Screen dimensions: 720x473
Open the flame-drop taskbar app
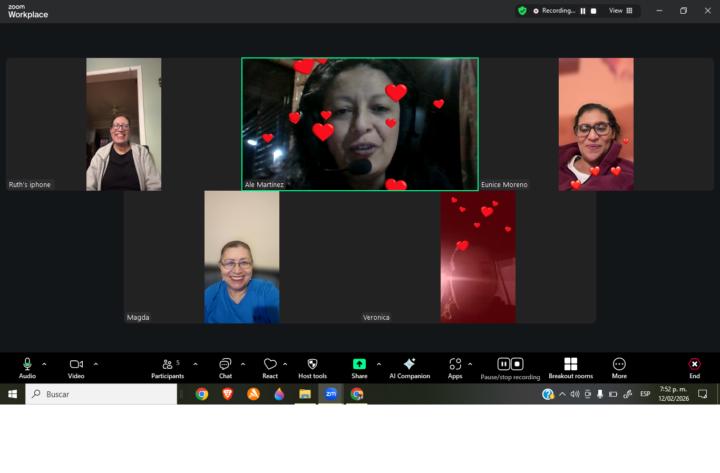(x=279, y=394)
